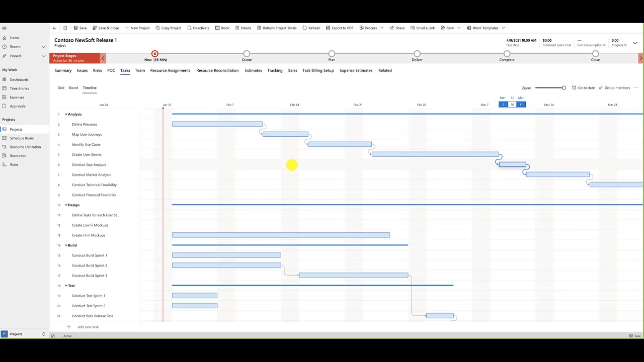This screenshot has height=362, width=644.
Task: Open the Team tab
Action: click(x=140, y=70)
